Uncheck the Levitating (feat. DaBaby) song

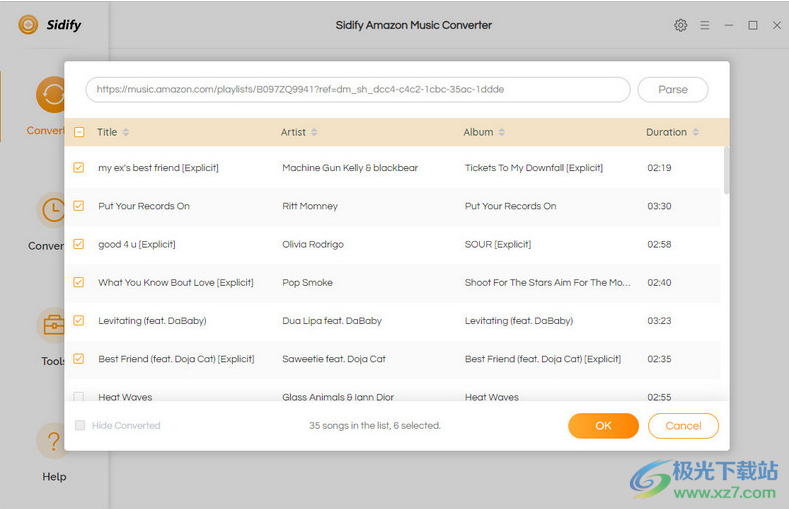(78, 320)
